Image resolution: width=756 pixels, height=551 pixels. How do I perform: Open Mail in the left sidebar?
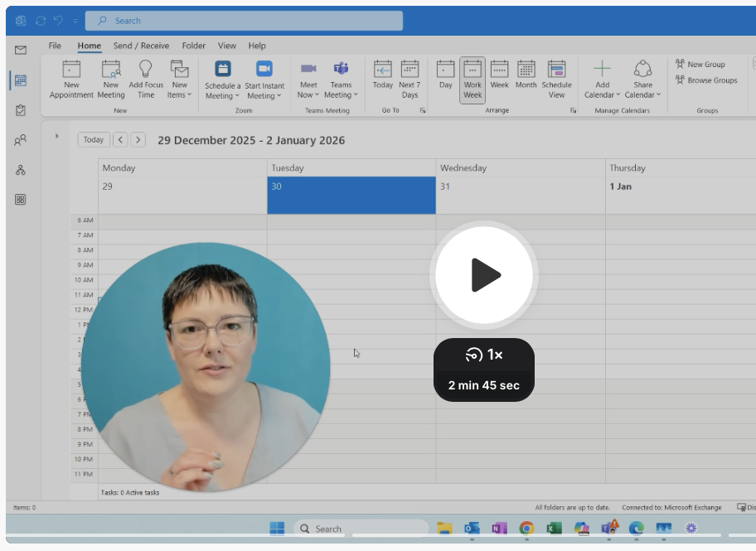(x=21, y=50)
